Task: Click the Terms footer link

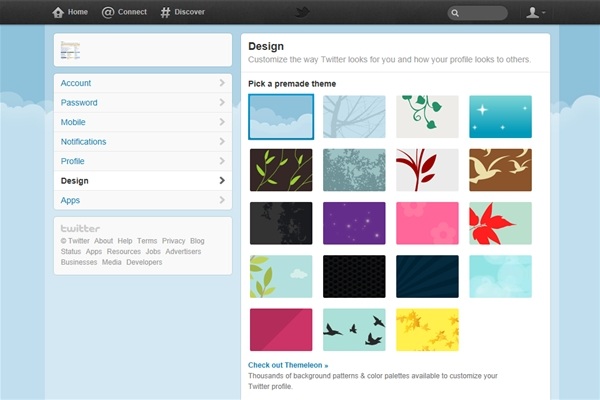Action: pyautogui.click(x=147, y=241)
